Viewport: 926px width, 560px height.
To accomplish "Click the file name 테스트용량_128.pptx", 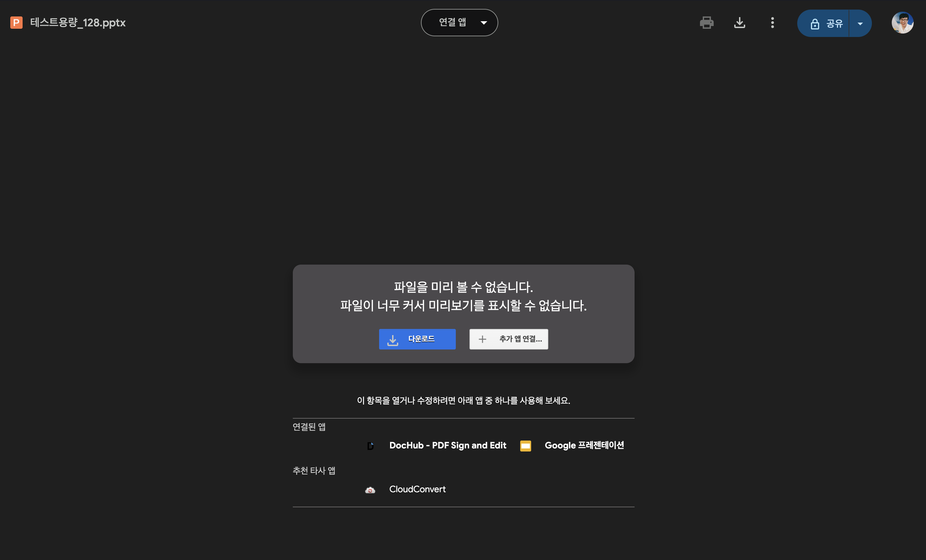I will click(78, 23).
